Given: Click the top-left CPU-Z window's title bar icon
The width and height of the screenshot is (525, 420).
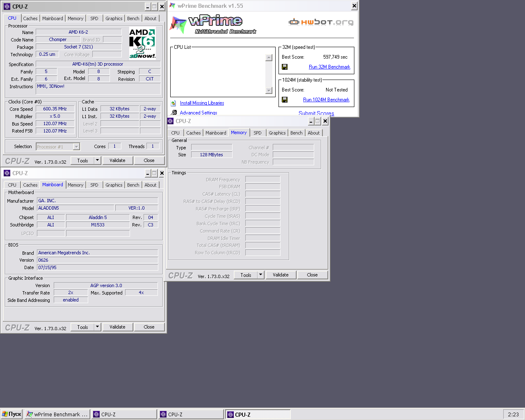Looking at the screenshot, I should 7,7.
